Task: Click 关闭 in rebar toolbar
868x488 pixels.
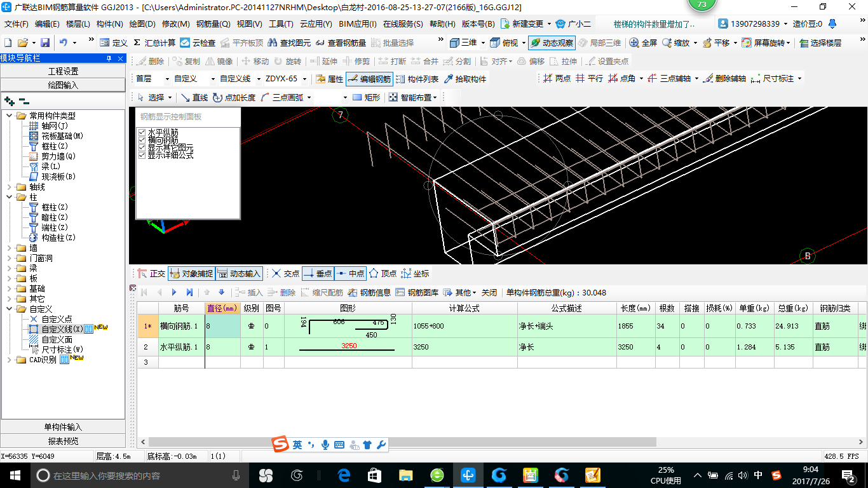Action: (x=489, y=292)
